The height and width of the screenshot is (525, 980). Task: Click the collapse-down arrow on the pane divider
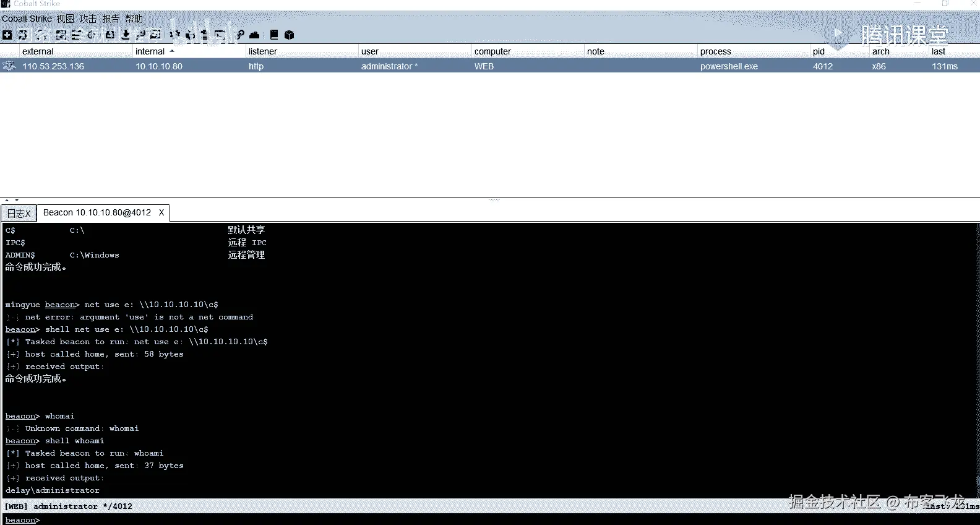(x=17, y=201)
